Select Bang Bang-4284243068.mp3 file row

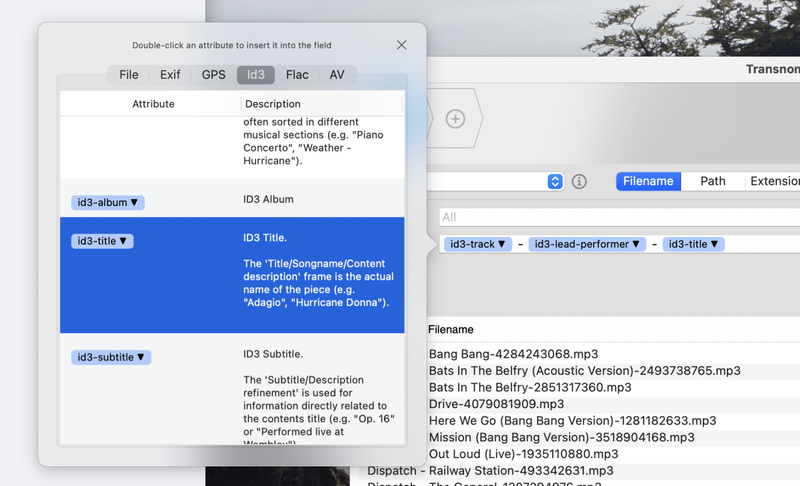point(513,354)
